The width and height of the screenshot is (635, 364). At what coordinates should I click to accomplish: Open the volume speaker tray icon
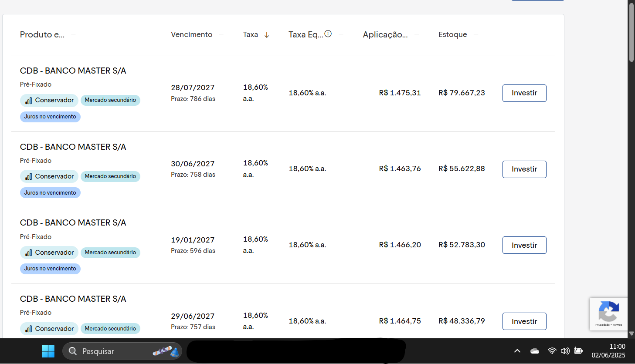(x=565, y=351)
